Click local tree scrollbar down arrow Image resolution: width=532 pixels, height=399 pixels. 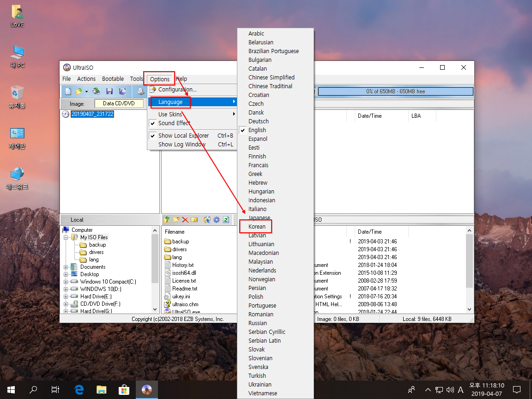[155, 309]
